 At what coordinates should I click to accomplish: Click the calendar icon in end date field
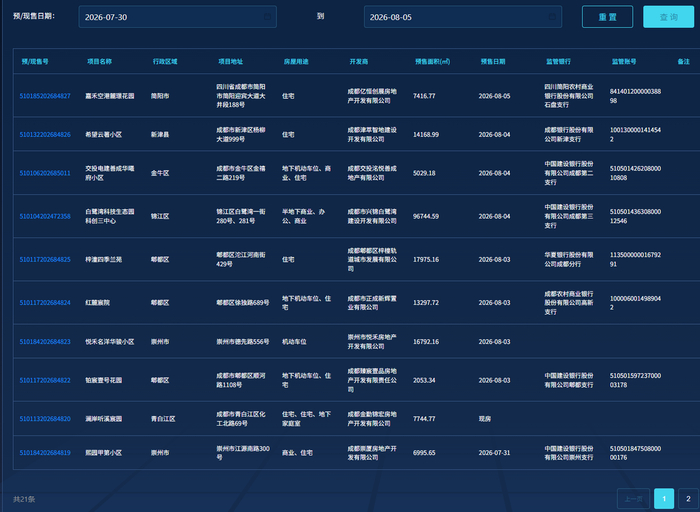pyautogui.click(x=552, y=17)
